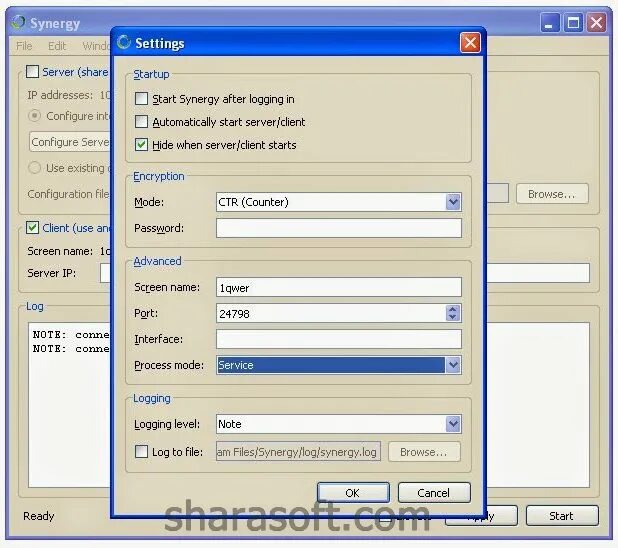Click the encryption Password field

coord(339,228)
